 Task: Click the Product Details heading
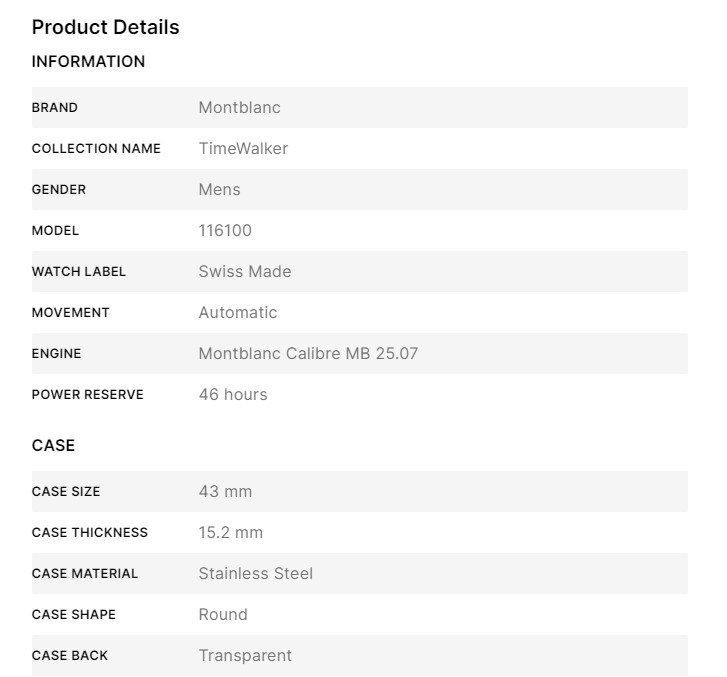[x=105, y=27]
